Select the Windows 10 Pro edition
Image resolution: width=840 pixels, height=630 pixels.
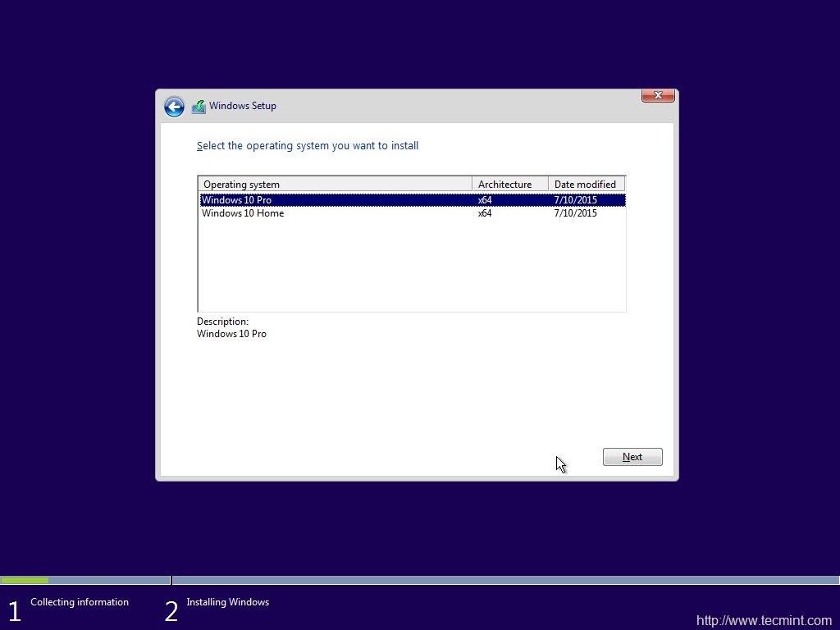pyautogui.click(x=238, y=199)
